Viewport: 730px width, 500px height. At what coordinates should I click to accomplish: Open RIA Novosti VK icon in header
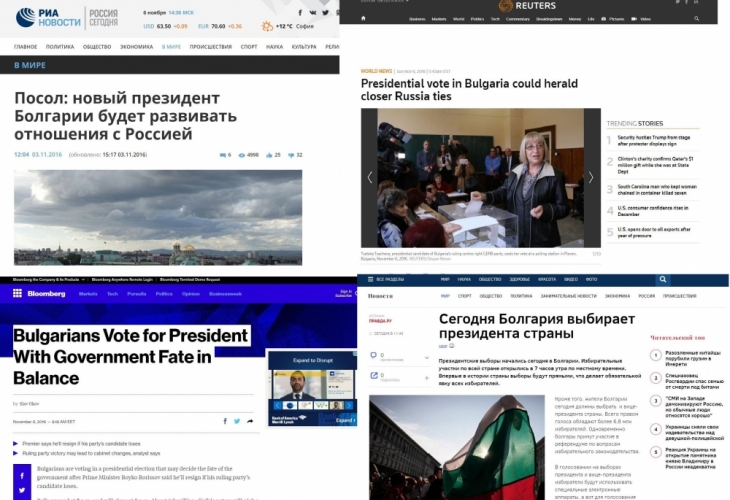313,13
